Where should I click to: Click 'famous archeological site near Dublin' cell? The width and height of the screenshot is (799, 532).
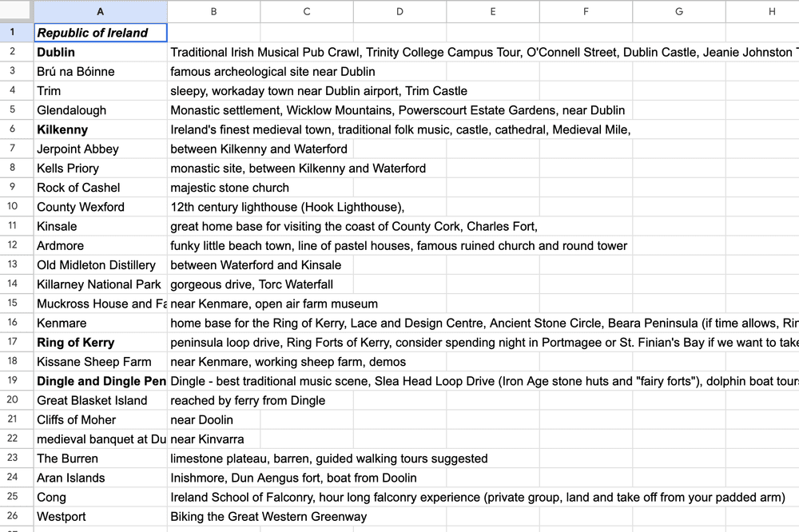(213, 71)
